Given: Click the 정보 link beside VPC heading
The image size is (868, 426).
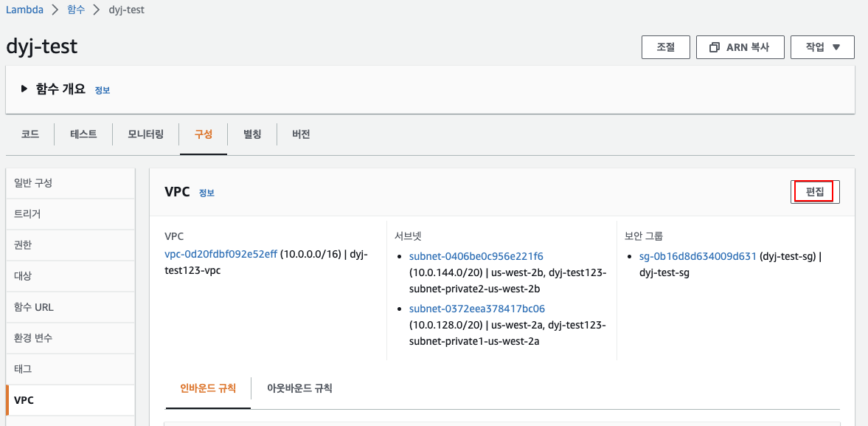Looking at the screenshot, I should click(206, 193).
